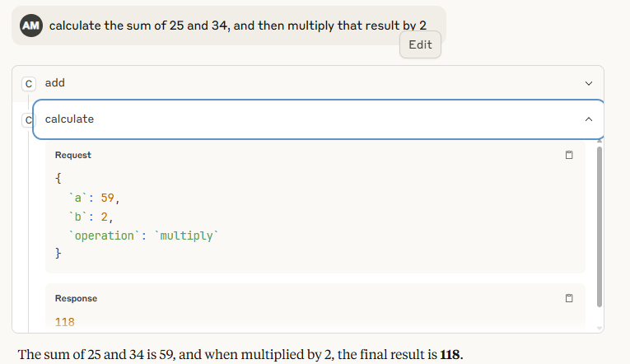Image resolution: width=630 pixels, height=364 pixels.
Task: Click the C icon beside add
Action: [x=29, y=83]
